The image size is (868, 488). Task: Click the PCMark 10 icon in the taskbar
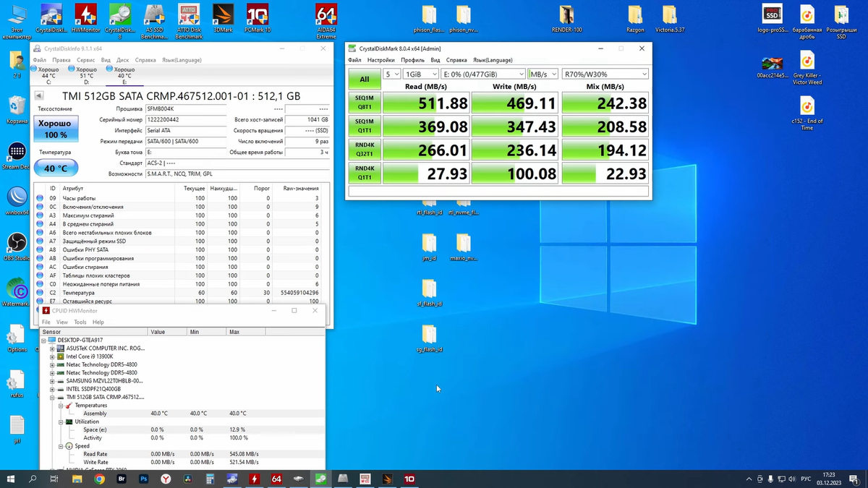click(x=409, y=479)
